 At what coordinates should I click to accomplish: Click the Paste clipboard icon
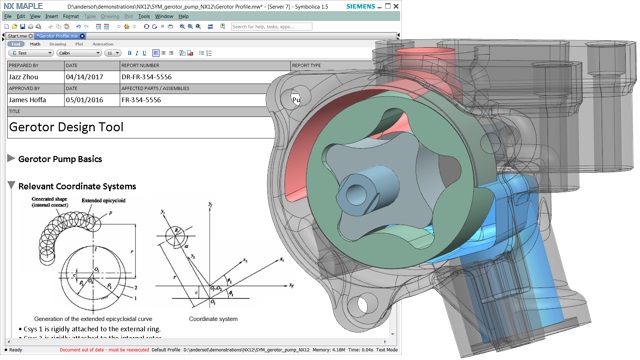[67, 27]
